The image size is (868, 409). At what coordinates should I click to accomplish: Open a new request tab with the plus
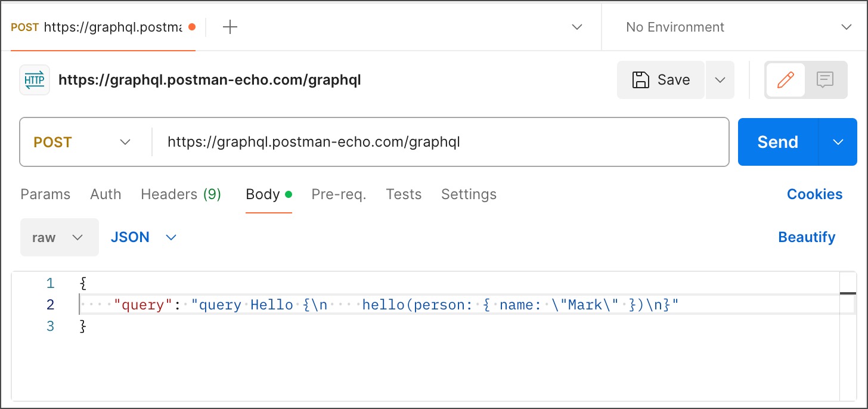tap(230, 27)
